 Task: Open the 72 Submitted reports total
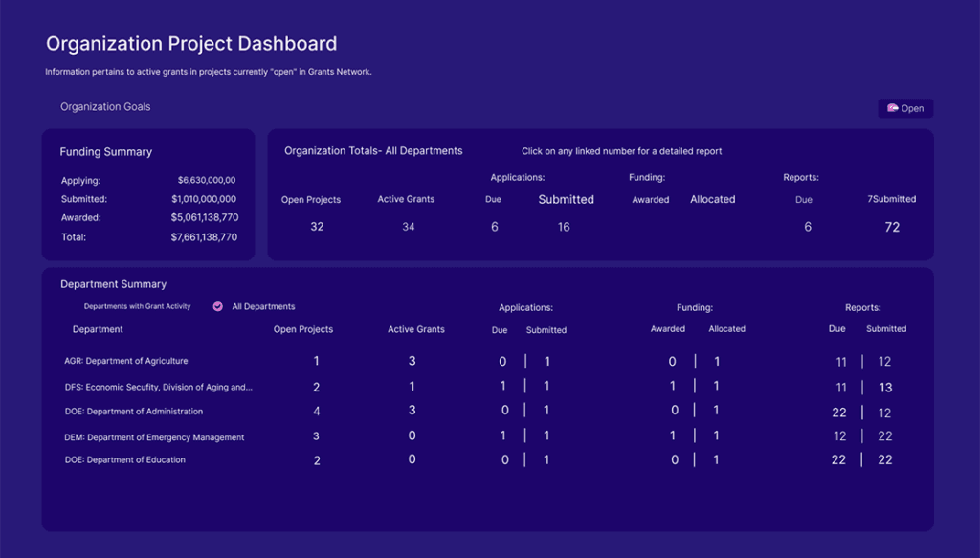(x=891, y=227)
